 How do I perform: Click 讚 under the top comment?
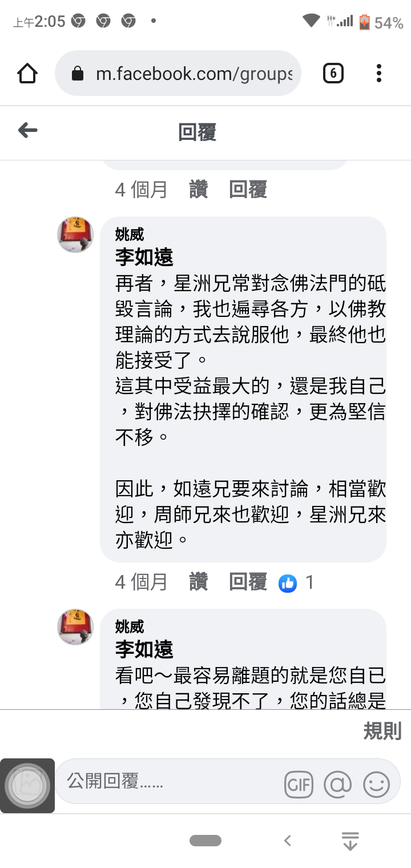click(199, 190)
